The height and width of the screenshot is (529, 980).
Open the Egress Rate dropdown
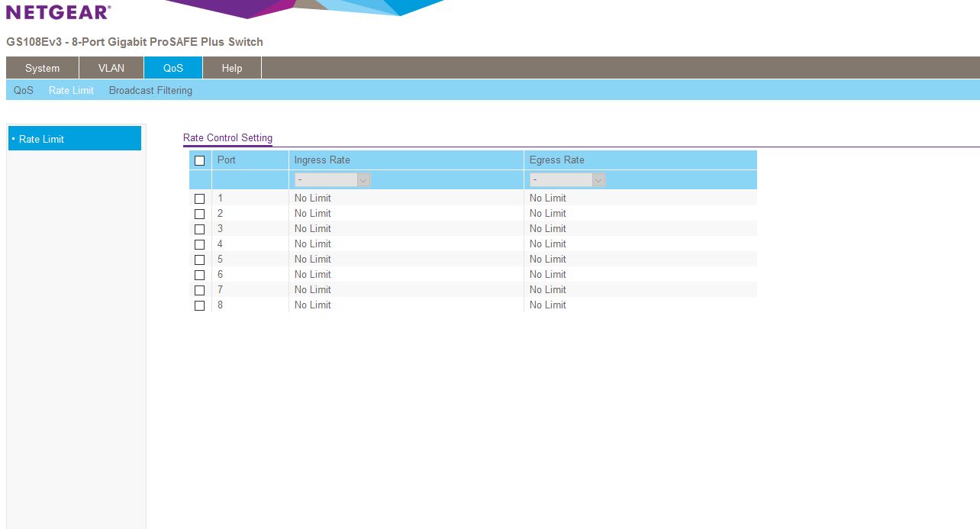[x=568, y=179]
